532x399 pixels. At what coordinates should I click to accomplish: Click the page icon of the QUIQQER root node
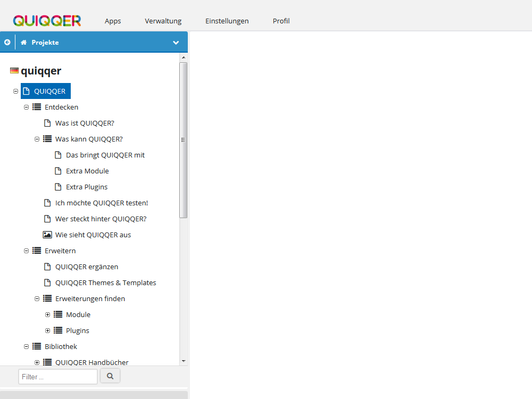(x=26, y=91)
